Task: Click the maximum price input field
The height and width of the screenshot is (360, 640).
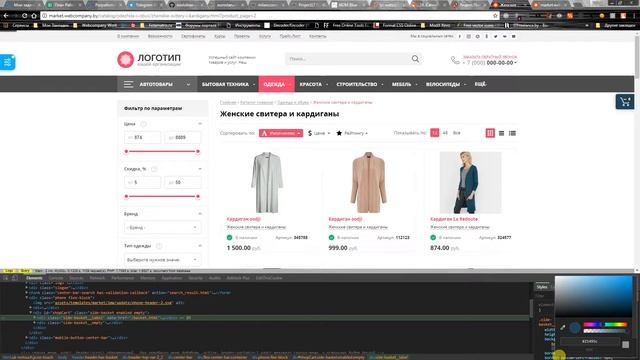Action: [x=182, y=138]
